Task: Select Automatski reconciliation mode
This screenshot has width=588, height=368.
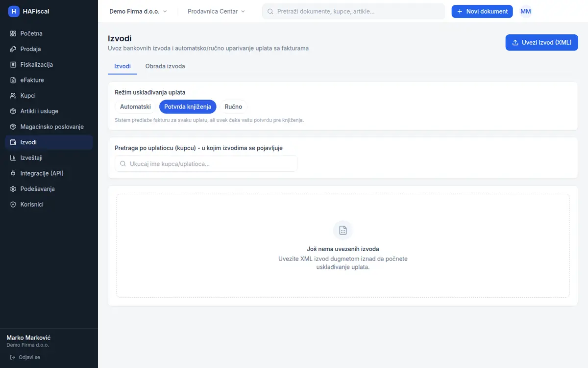Action: click(135, 106)
